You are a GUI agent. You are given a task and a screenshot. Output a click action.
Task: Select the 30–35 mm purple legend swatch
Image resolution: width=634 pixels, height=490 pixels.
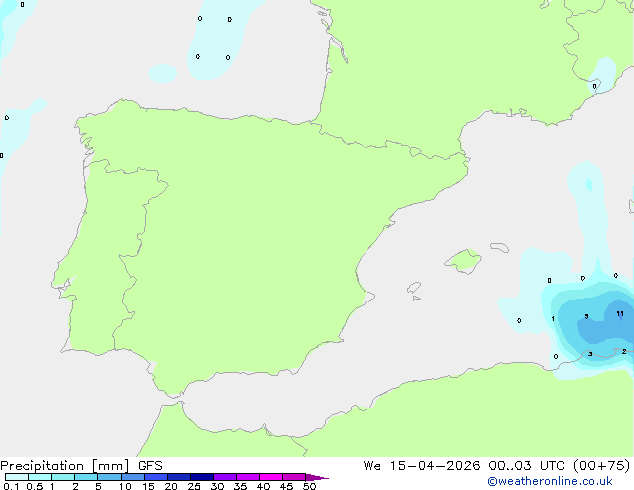(225, 477)
